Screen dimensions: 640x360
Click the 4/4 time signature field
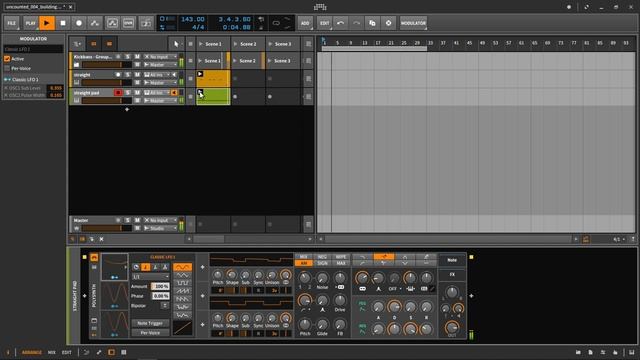pos(198,27)
